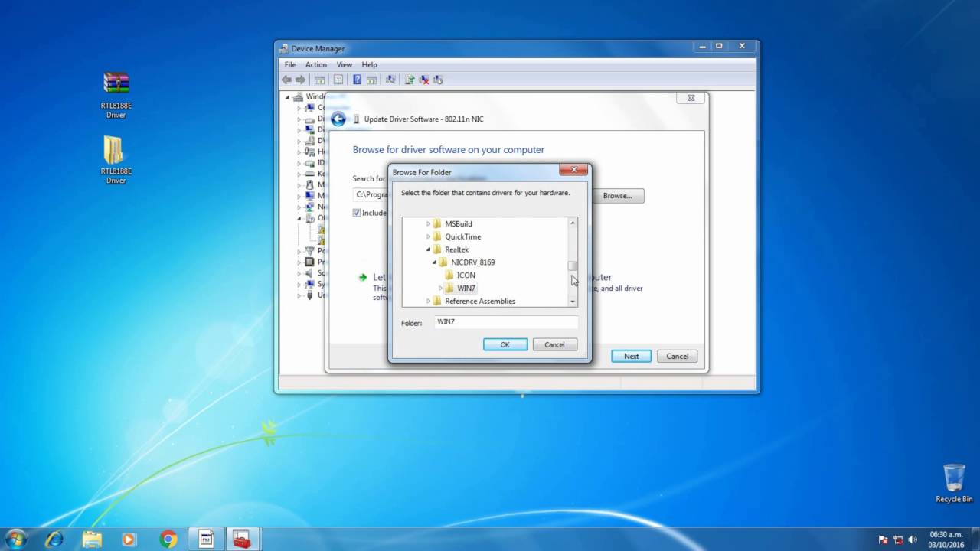Expand the Reference Assemblies folder node
Image resolution: width=980 pixels, height=551 pixels.
(428, 301)
